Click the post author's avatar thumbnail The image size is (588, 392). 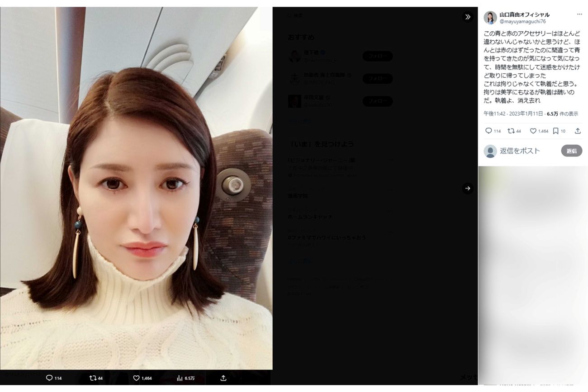click(x=490, y=18)
